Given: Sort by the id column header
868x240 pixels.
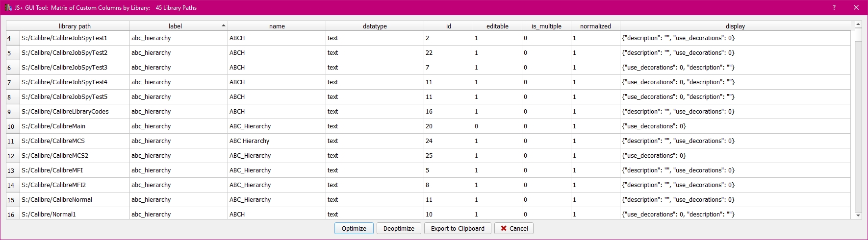Looking at the screenshot, I should click(x=448, y=26).
